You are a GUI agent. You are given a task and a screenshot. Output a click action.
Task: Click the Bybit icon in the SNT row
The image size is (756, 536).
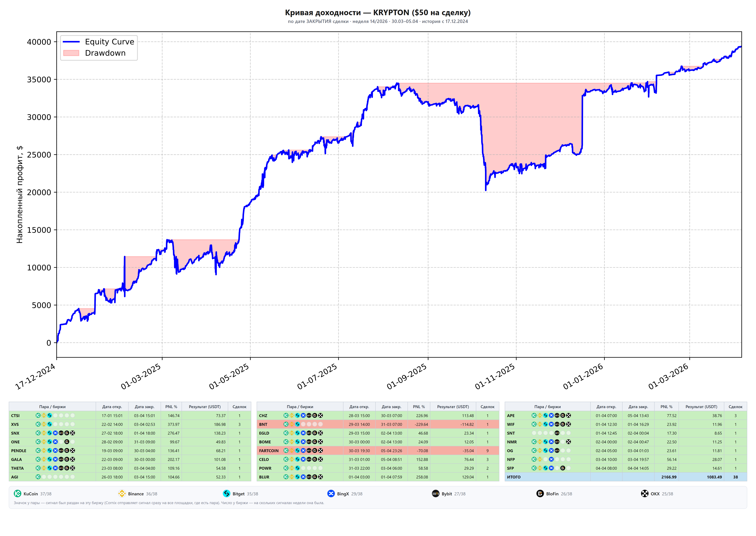tap(557, 433)
